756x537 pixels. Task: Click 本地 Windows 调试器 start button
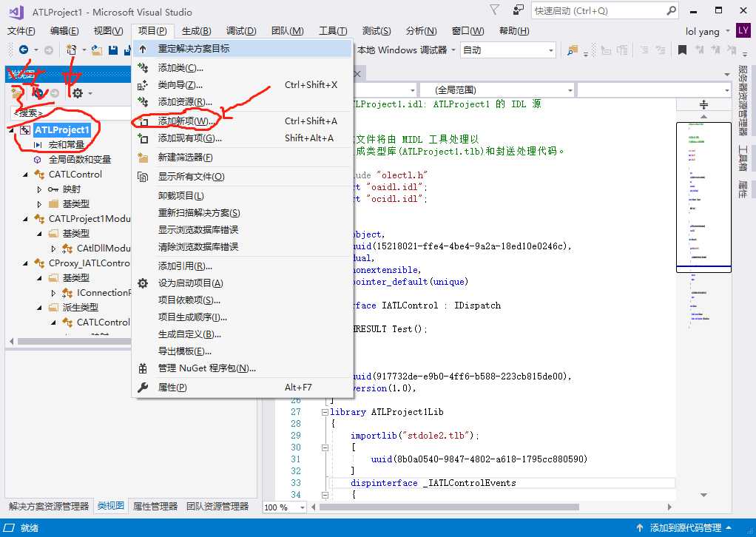point(402,50)
